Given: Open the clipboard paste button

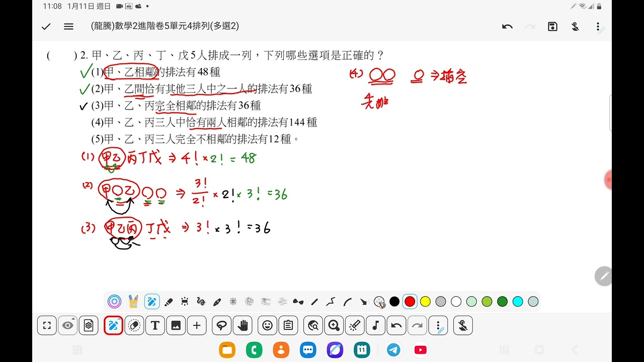Looking at the screenshot, I should (288, 326).
